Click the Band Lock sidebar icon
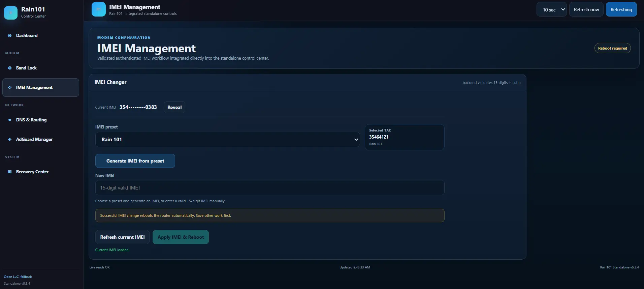This screenshot has width=644, height=289. pyautogui.click(x=10, y=68)
